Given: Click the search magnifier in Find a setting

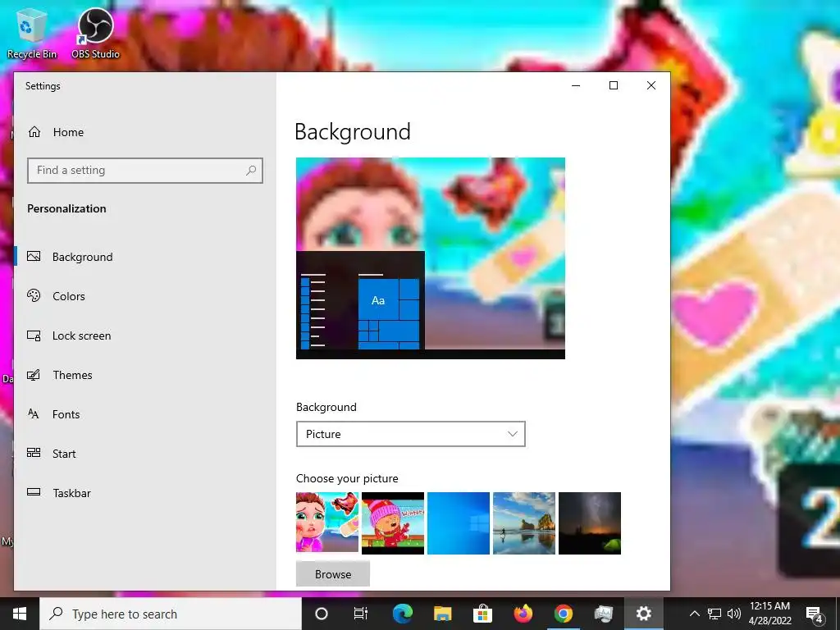Looking at the screenshot, I should (251, 171).
